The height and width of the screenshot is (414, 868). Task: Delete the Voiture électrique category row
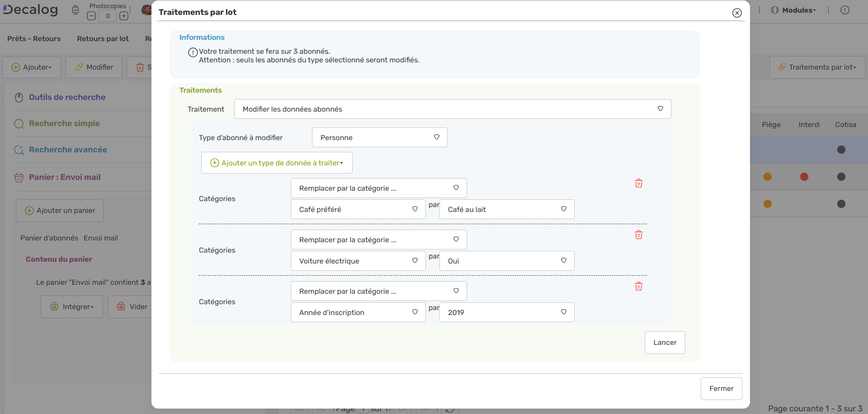click(638, 235)
